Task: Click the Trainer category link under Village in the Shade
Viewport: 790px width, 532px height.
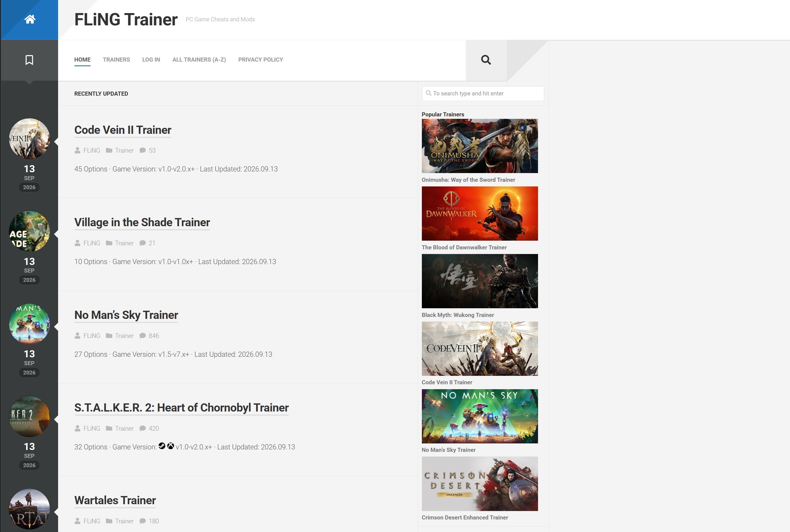Action: point(124,243)
